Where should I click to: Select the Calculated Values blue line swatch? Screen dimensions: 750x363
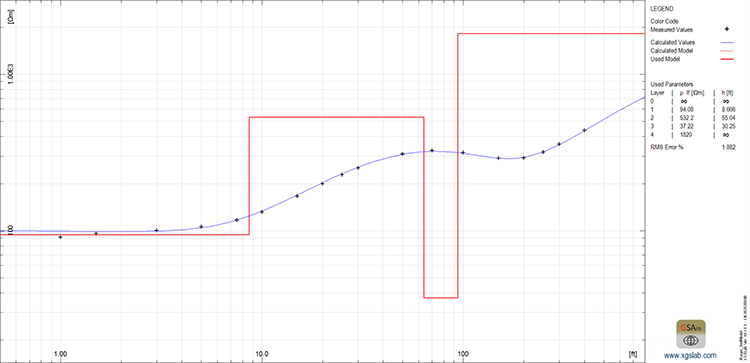726,43
